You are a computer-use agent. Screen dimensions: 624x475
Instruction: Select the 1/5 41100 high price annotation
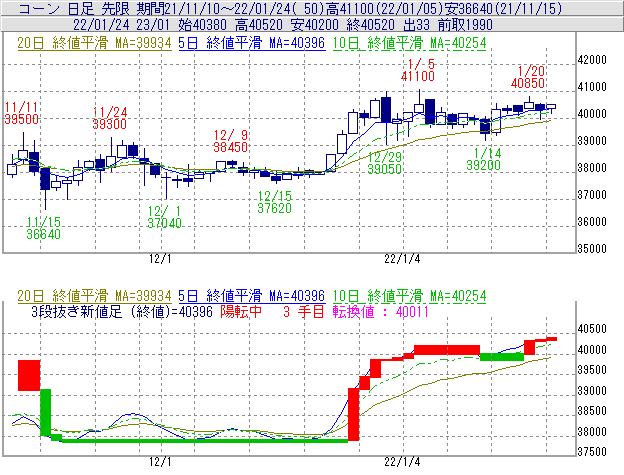point(418,70)
